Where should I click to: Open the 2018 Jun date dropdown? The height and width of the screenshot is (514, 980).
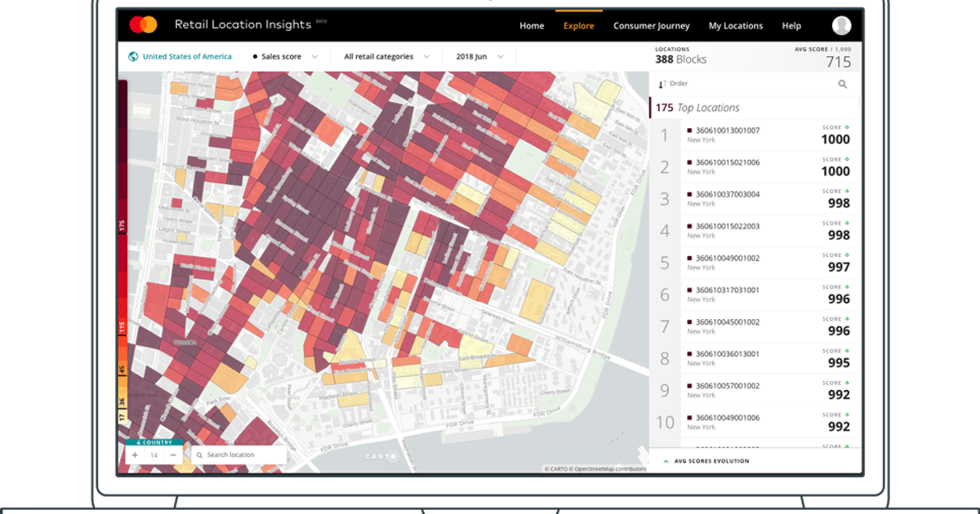coord(479,56)
